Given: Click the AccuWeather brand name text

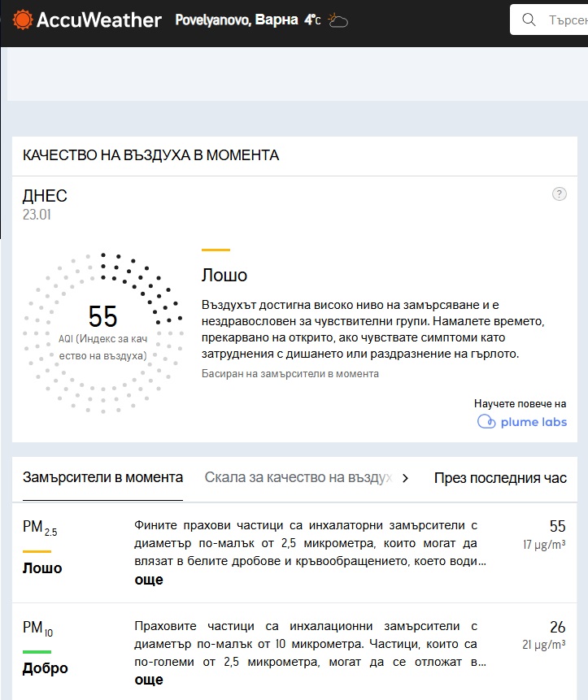Looking at the screenshot, I should point(98,20).
